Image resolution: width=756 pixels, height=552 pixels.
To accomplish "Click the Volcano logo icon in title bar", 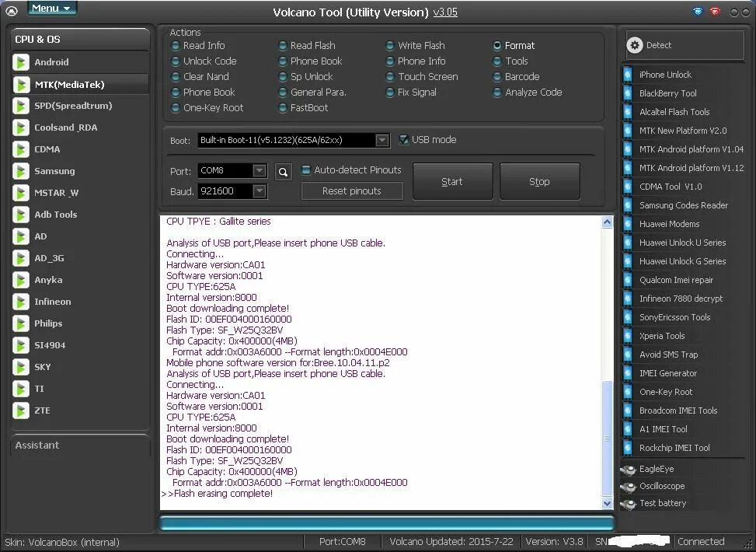I will click(x=11, y=11).
